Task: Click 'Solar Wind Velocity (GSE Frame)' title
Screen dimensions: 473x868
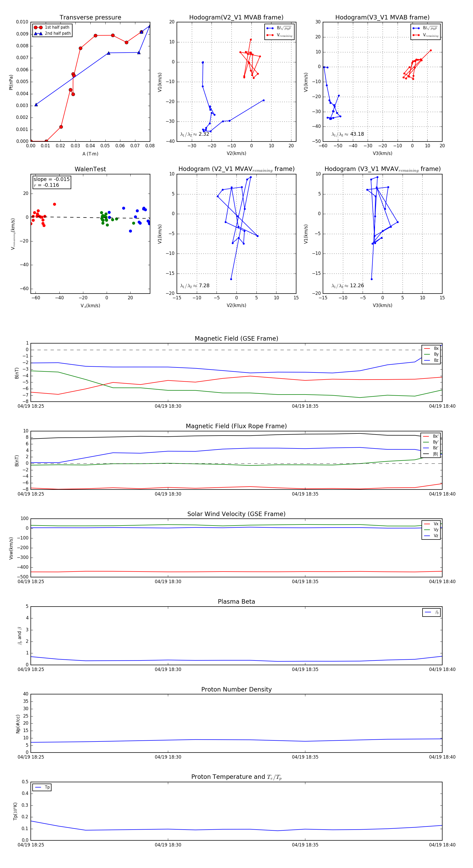Action: [236, 514]
